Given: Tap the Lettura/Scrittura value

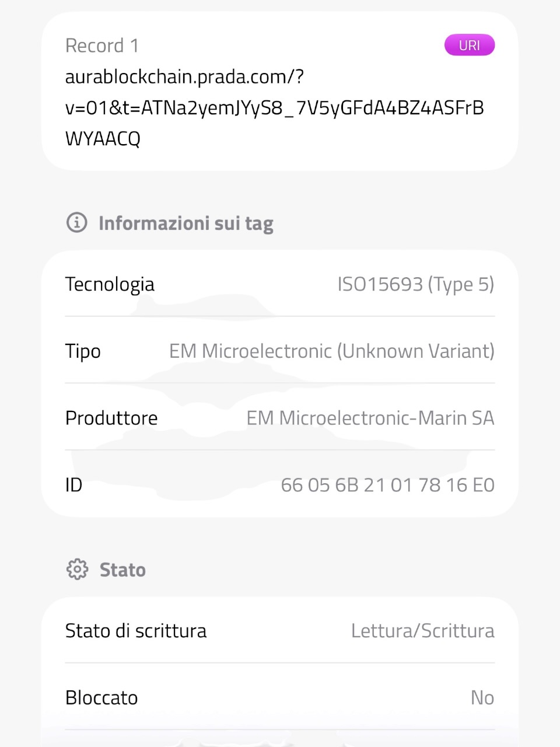Looking at the screenshot, I should point(423,631).
